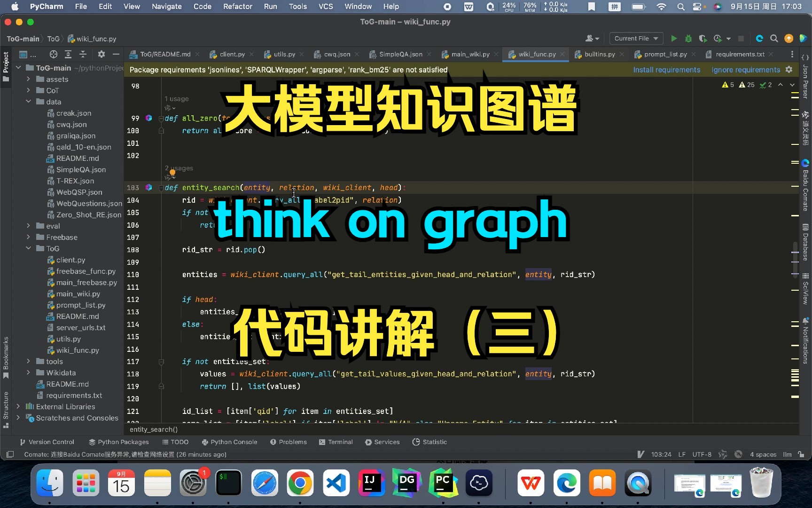Open the Refactor menu
This screenshot has width=812, height=508.
(x=238, y=7)
